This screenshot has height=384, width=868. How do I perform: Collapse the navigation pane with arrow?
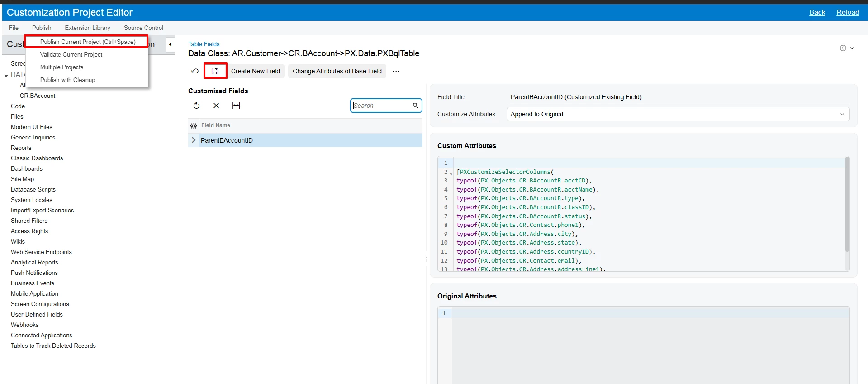[170, 44]
